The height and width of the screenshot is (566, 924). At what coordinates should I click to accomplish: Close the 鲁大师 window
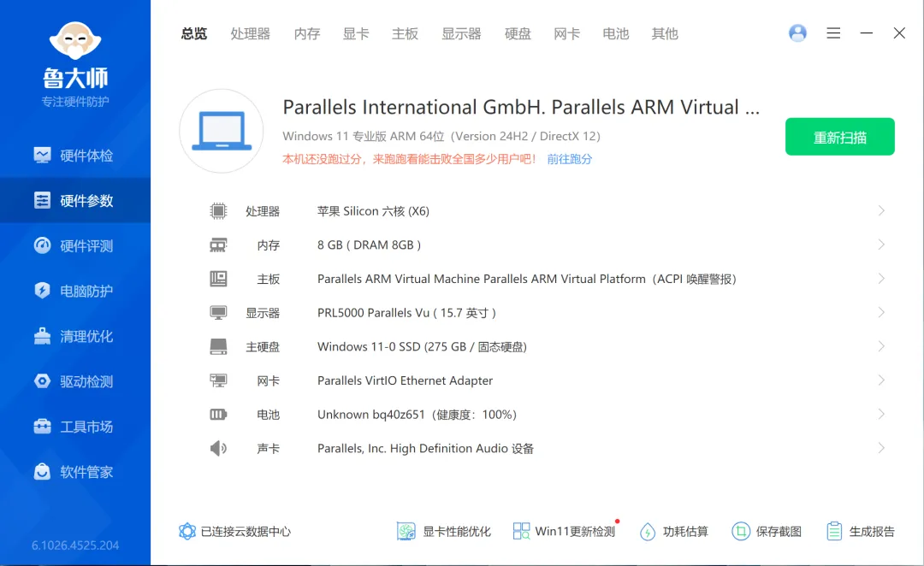(899, 33)
